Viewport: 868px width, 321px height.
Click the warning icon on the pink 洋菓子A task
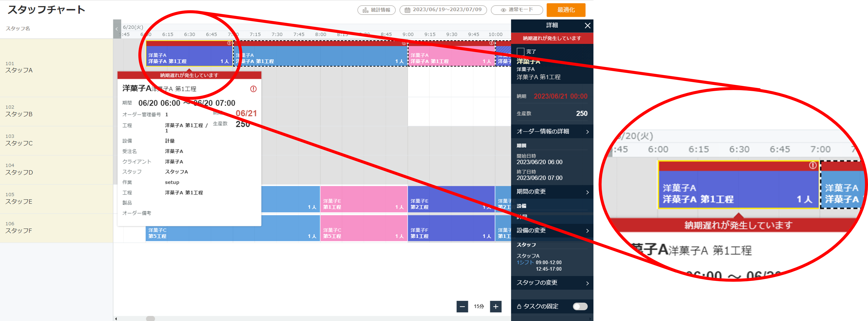point(491,43)
